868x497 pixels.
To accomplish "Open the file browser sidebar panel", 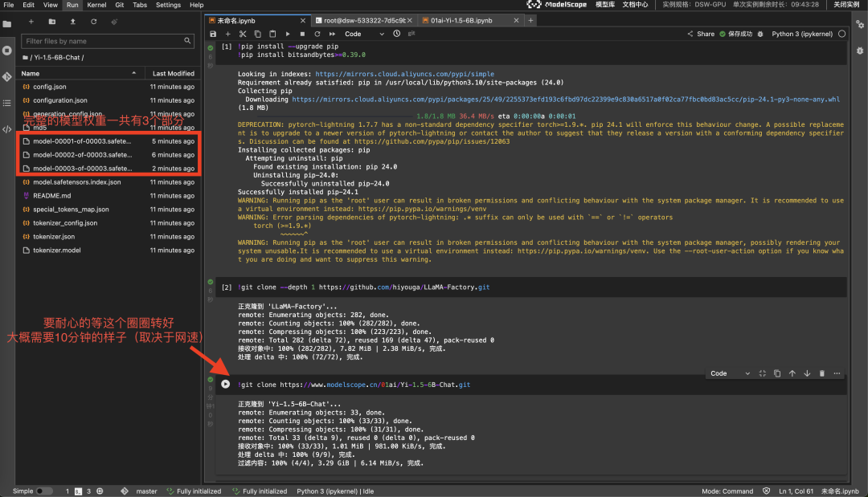I will 6,24.
